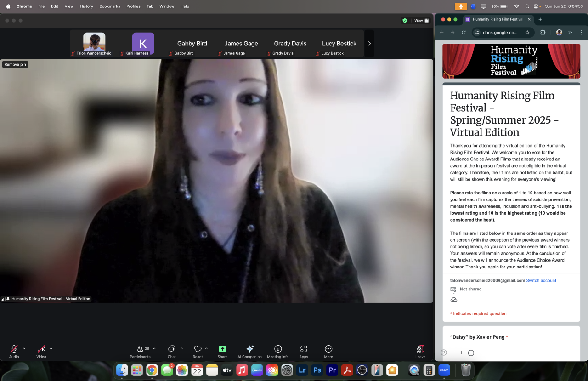Click the Remove pin button
Viewport: 588px width, 381px height.
(15, 64)
